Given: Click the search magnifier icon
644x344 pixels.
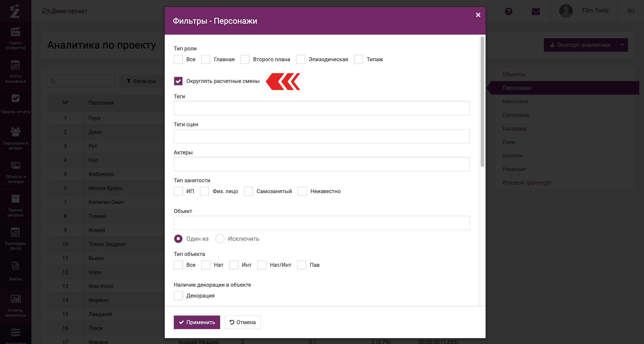Looking at the screenshot, I should [x=53, y=81].
